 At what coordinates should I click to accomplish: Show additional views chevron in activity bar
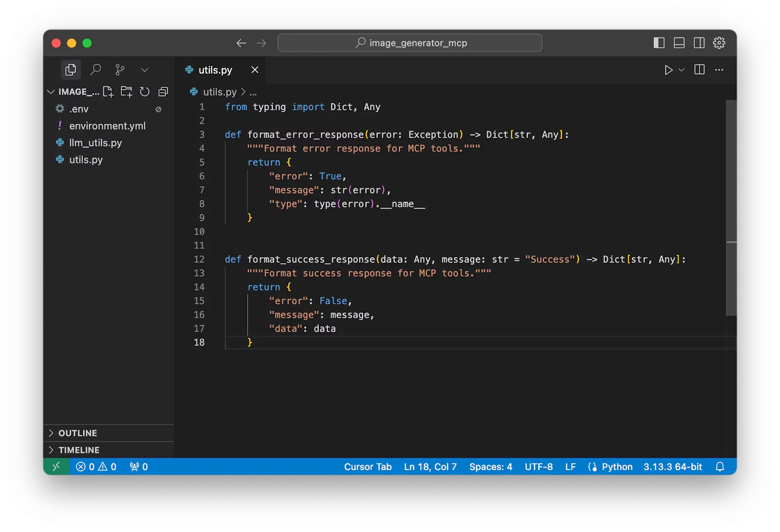pyautogui.click(x=145, y=70)
